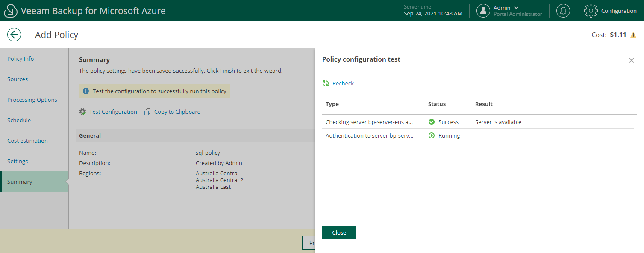Viewport: 644px width, 253px height.
Task: Open the Settings step
Action: (x=18, y=161)
